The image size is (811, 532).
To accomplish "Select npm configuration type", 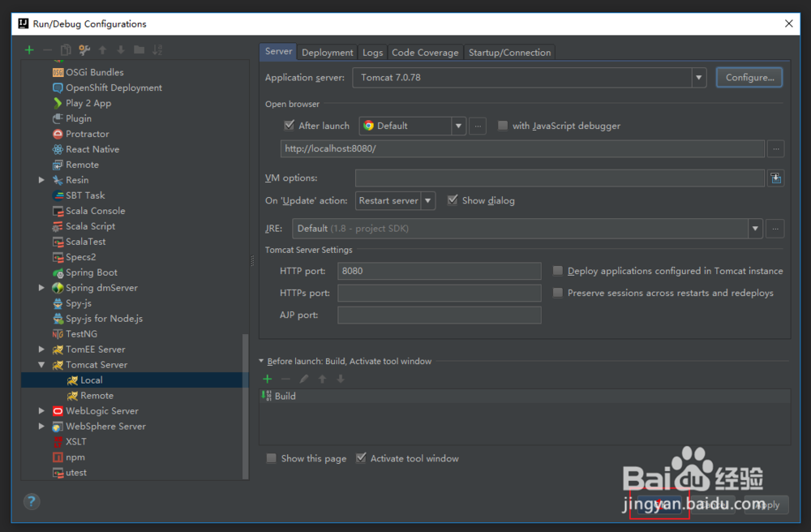I will click(68, 457).
